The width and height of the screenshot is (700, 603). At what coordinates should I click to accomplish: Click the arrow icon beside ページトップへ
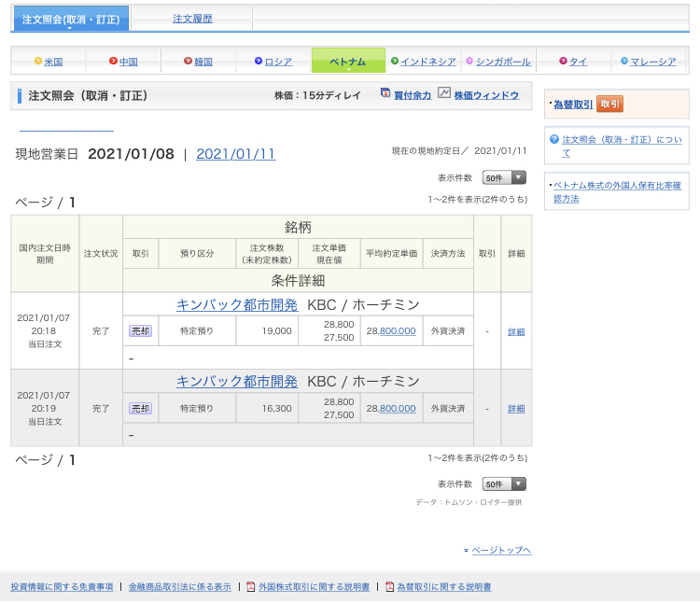[466, 551]
